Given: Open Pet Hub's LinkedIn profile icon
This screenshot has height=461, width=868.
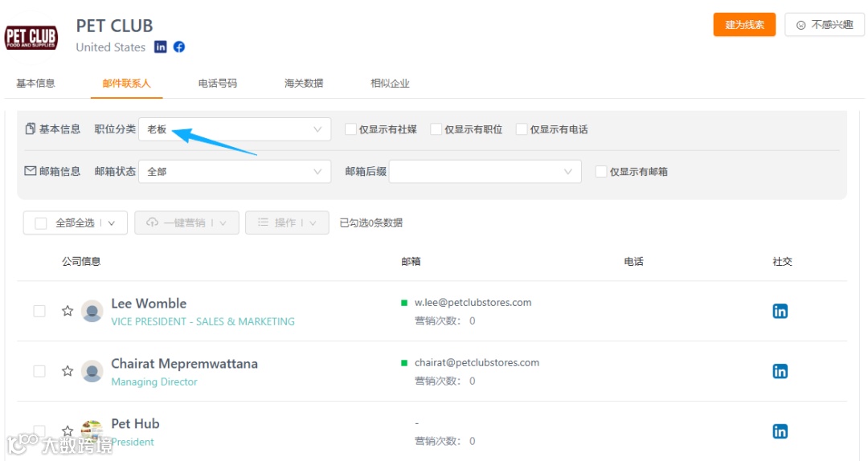Looking at the screenshot, I should [x=780, y=431].
